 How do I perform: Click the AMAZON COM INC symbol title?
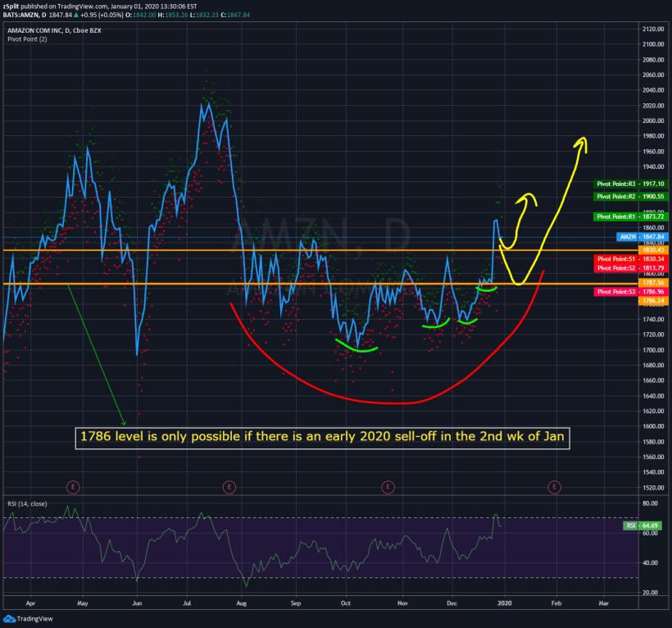(56, 30)
